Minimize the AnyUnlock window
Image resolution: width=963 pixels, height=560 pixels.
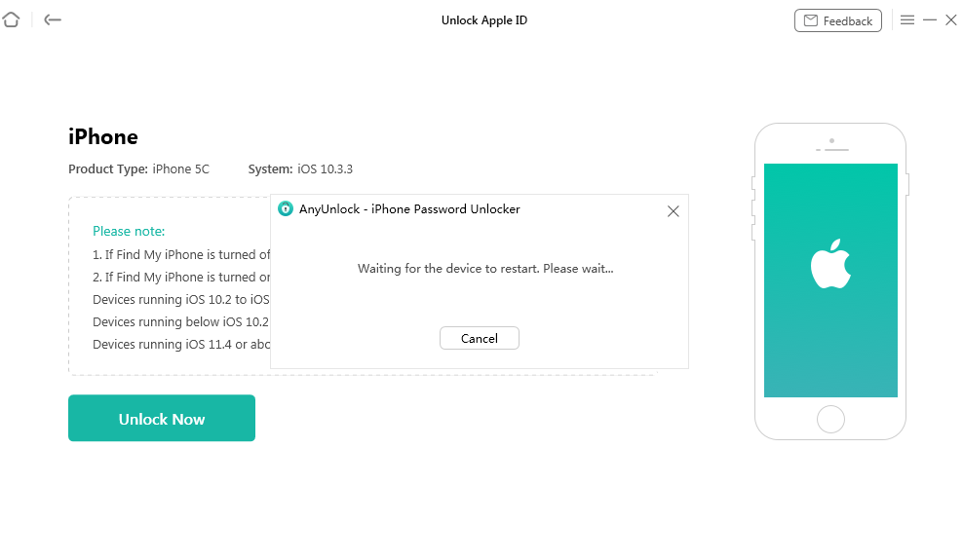point(930,19)
